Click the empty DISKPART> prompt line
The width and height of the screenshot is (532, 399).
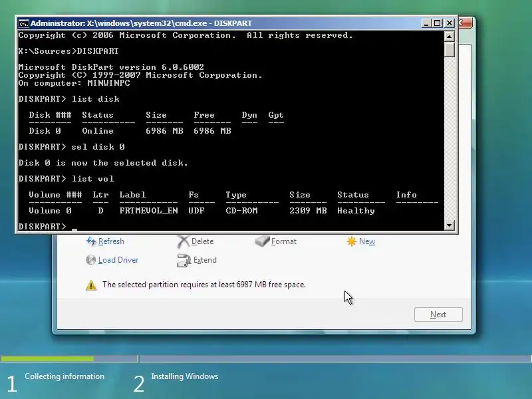click(47, 226)
